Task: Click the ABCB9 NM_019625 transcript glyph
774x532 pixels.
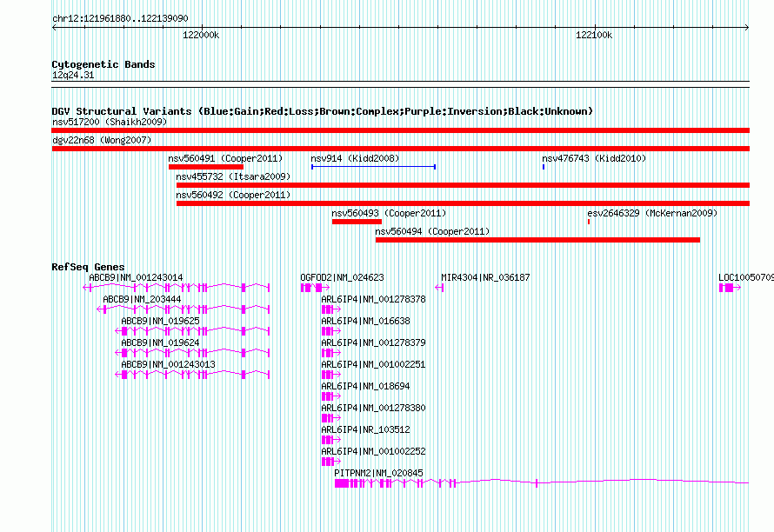Action: [x=192, y=330]
